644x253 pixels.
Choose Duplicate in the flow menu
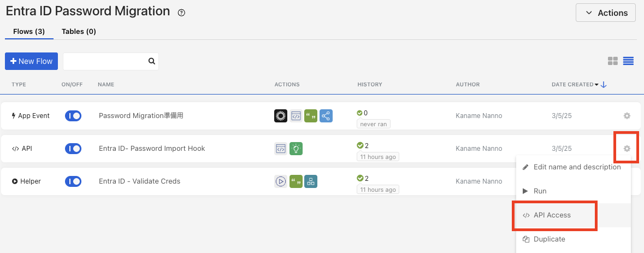point(549,239)
